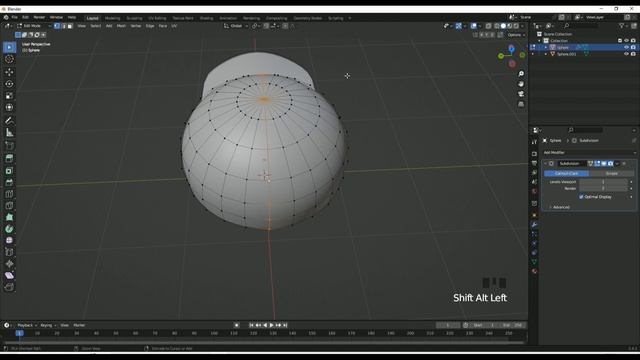The width and height of the screenshot is (640, 360).
Task: Switch to the UV Editing workspace tab
Action: click(x=157, y=18)
